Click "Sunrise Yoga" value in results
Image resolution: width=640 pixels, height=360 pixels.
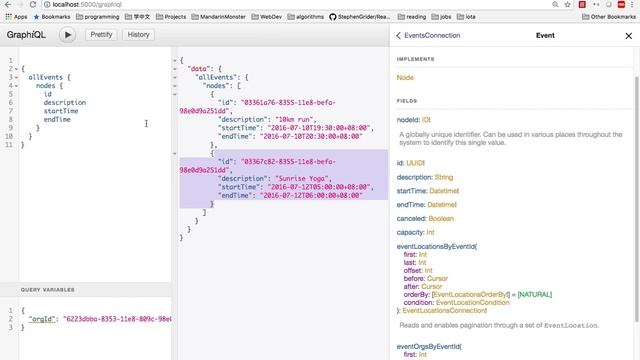[303, 179]
